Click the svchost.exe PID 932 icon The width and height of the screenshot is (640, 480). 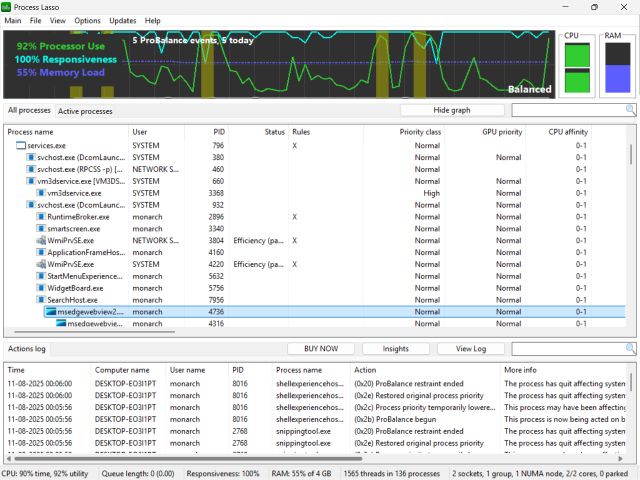(x=31, y=204)
